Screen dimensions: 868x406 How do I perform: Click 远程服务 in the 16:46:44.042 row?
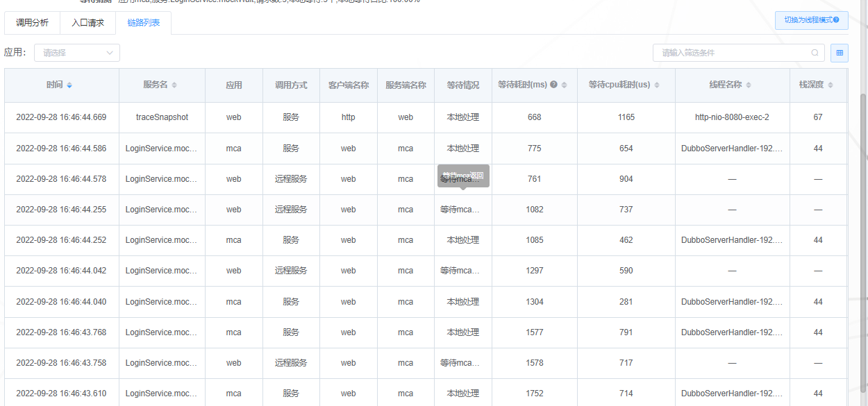pos(291,271)
